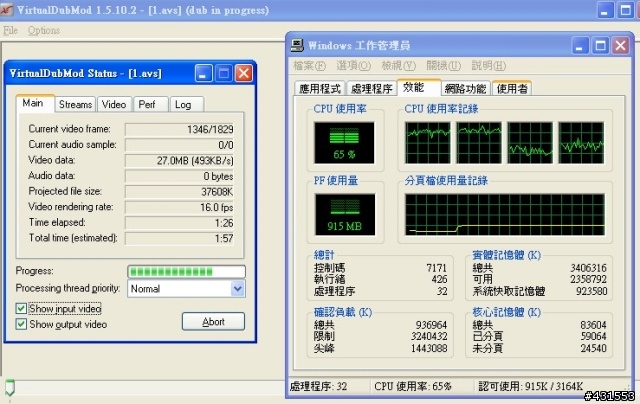Switch to the 應用程式 tab
Viewport: 640px width, 404px height.
click(x=320, y=89)
